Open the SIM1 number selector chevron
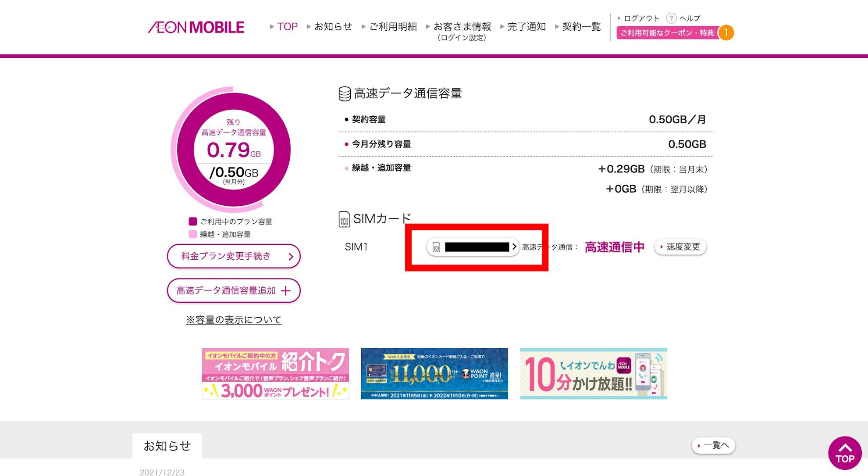The height and width of the screenshot is (476, 868). pyautogui.click(x=514, y=247)
